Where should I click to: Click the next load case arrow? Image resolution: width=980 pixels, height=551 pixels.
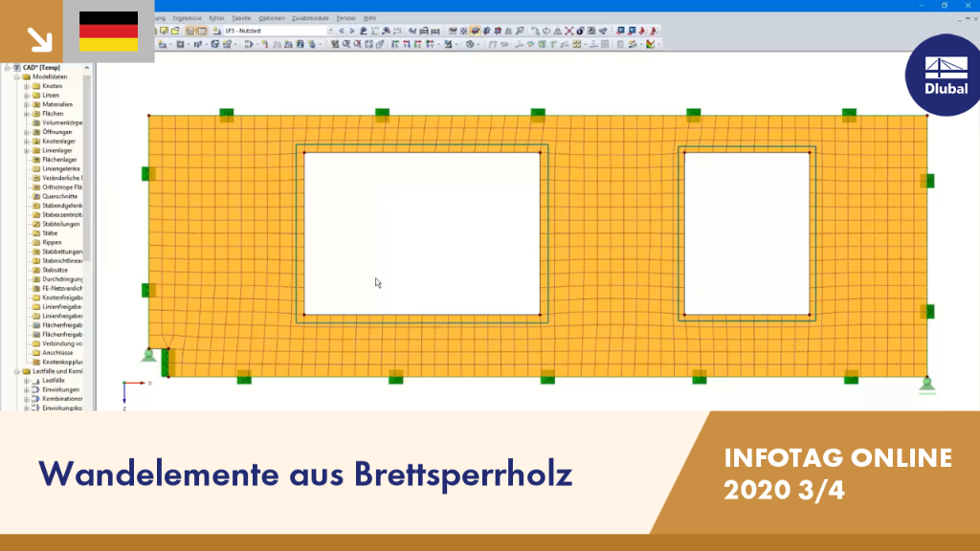(x=352, y=31)
